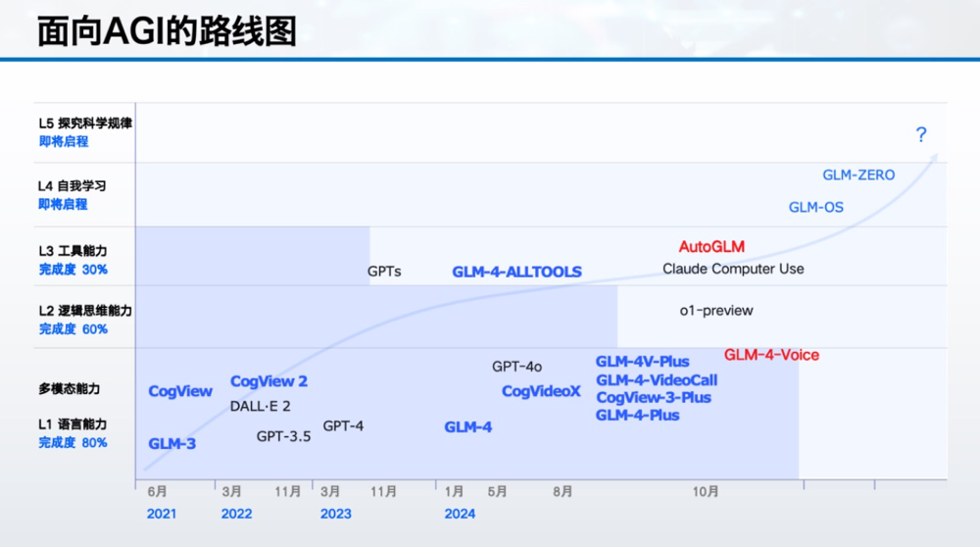The image size is (980, 547).
Task: Click the CogView 2 label
Action: pos(269,381)
